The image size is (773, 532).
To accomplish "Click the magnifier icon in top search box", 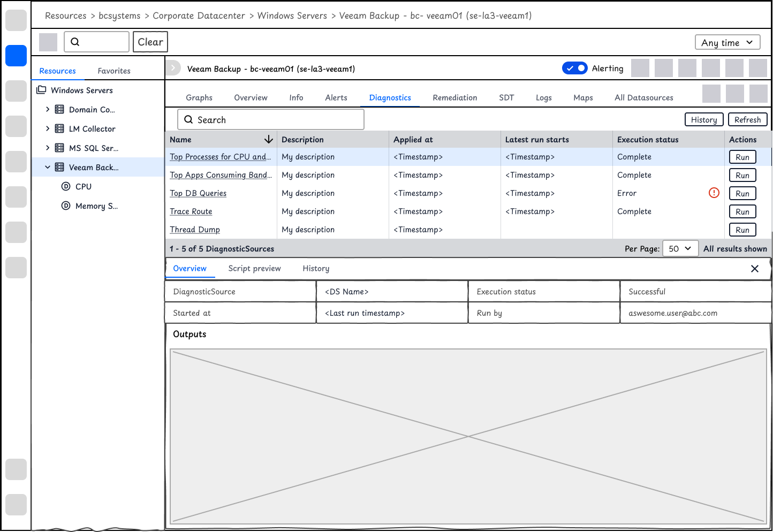I will click(75, 42).
